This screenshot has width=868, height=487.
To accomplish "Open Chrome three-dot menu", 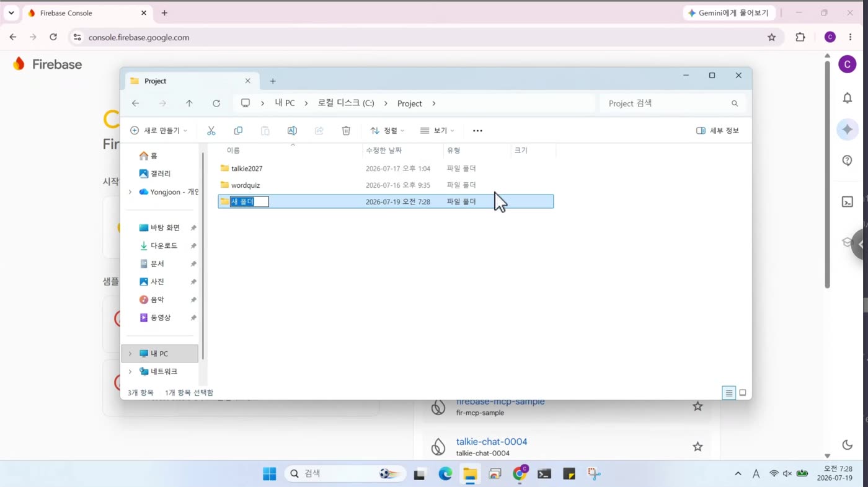I will coord(851,37).
